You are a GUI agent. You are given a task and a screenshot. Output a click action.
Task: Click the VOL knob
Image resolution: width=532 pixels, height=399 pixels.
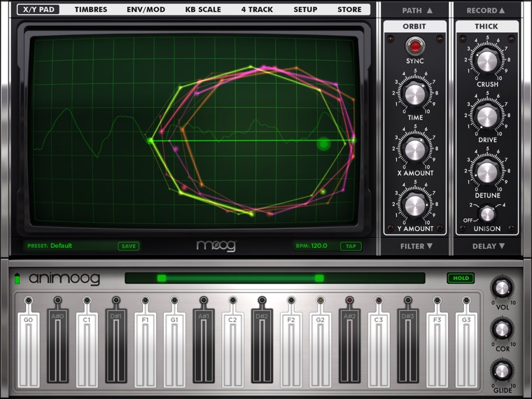tap(502, 288)
